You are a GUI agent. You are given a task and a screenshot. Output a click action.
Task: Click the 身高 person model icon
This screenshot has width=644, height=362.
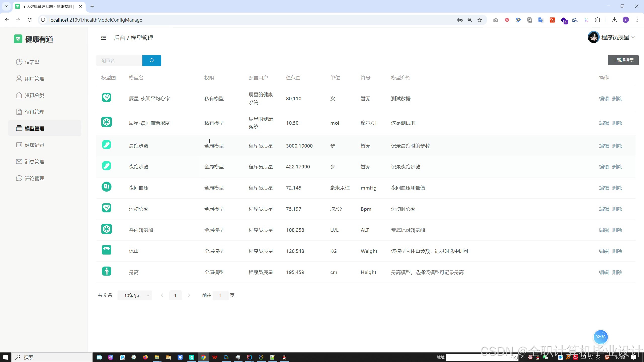(106, 271)
